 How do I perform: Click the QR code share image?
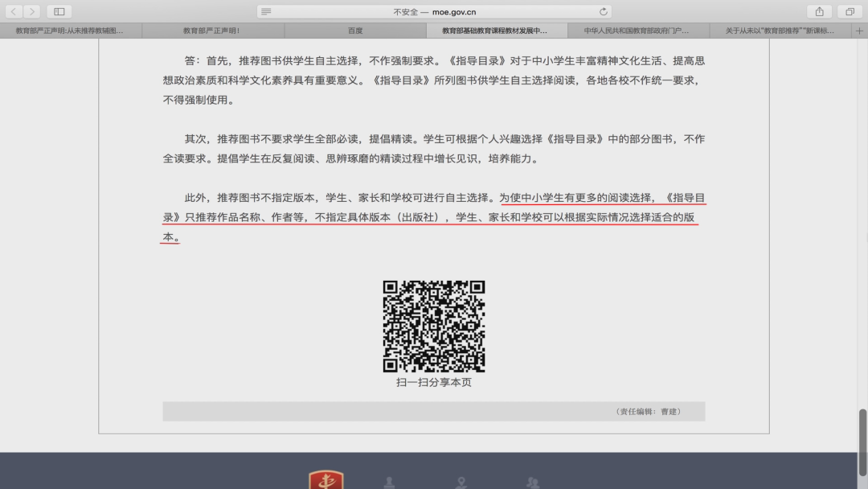click(434, 326)
